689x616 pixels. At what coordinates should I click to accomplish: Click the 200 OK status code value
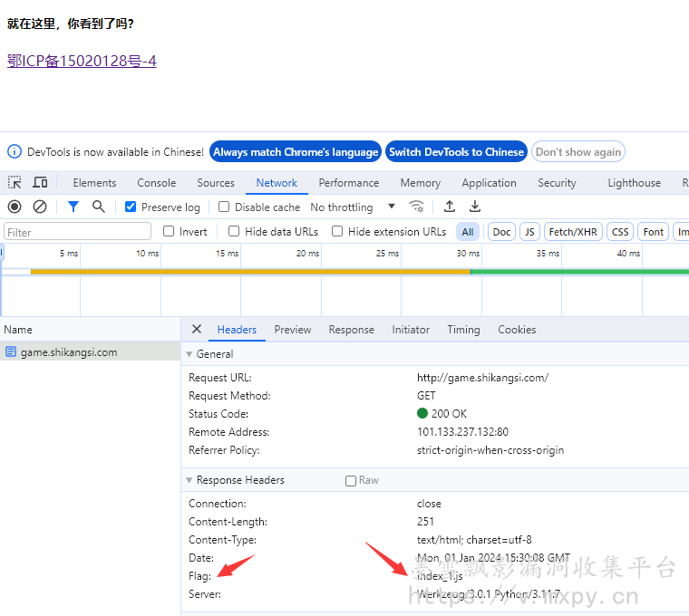(x=449, y=413)
